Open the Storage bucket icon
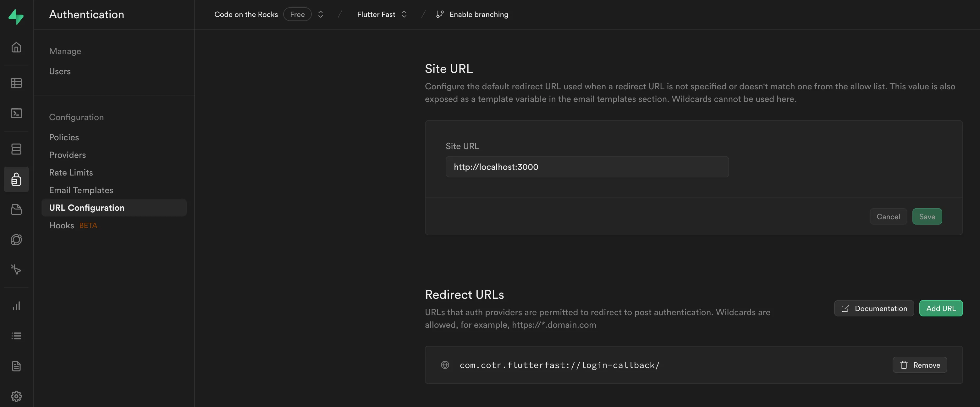The width and height of the screenshot is (980, 407). click(x=16, y=209)
